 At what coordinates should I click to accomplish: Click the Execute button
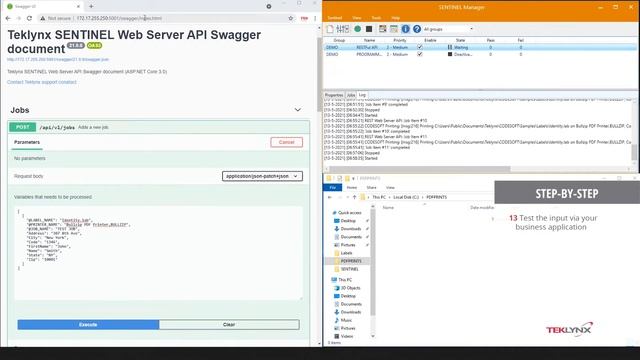click(88, 324)
